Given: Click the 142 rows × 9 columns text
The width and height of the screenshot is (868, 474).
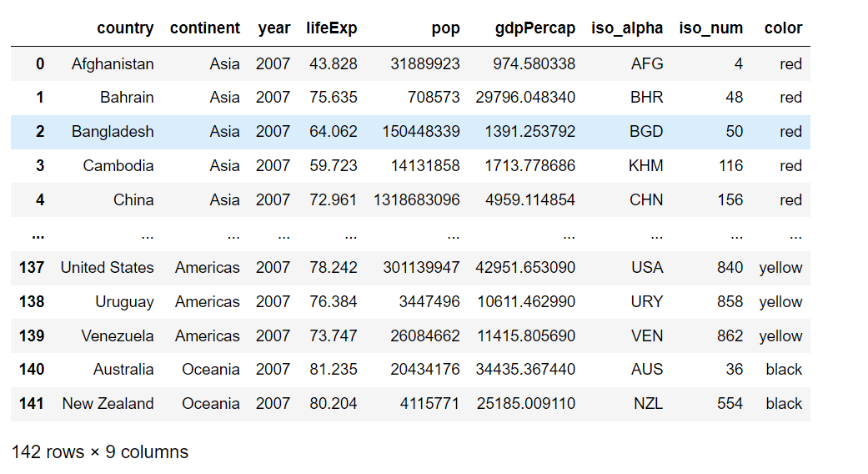Looking at the screenshot, I should tap(100, 452).
